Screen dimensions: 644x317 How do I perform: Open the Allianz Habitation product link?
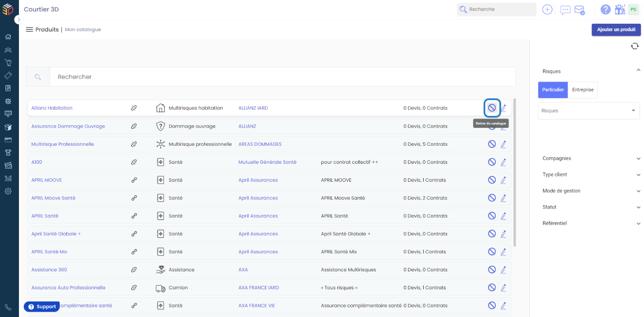click(52, 108)
